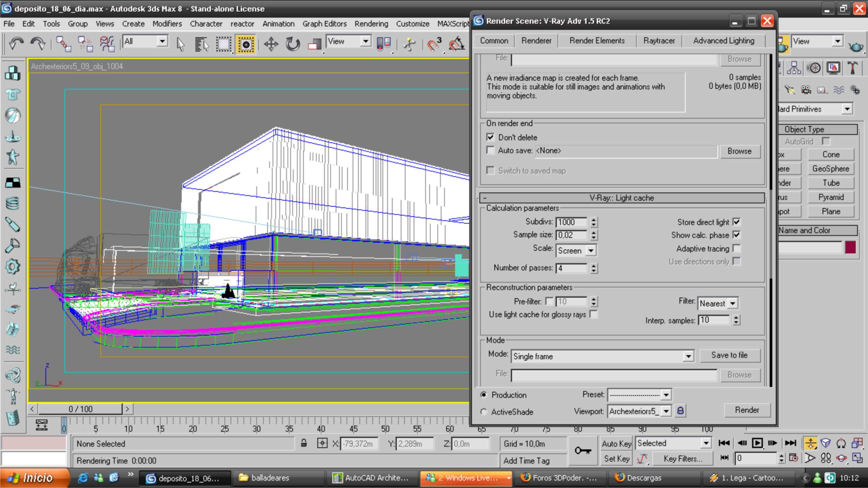
Task: Uncheck the Don't delete checkbox
Action: click(490, 137)
